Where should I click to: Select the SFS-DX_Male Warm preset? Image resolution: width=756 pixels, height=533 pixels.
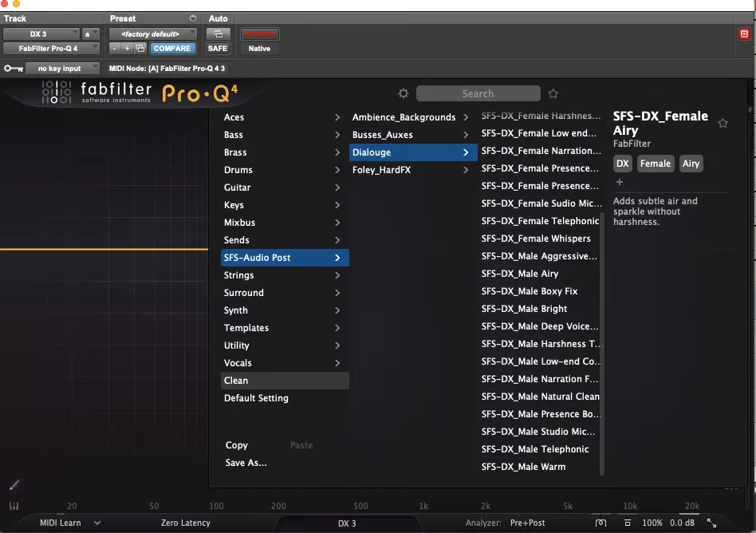[x=523, y=467]
